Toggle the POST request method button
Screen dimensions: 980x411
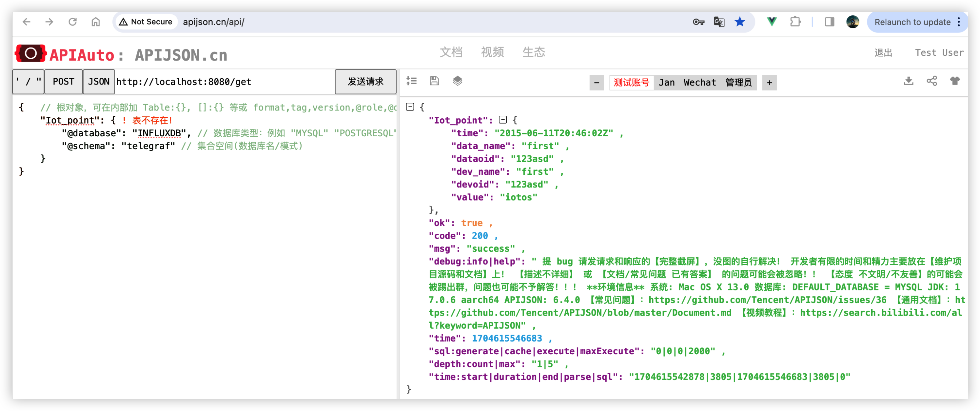pyautogui.click(x=63, y=82)
